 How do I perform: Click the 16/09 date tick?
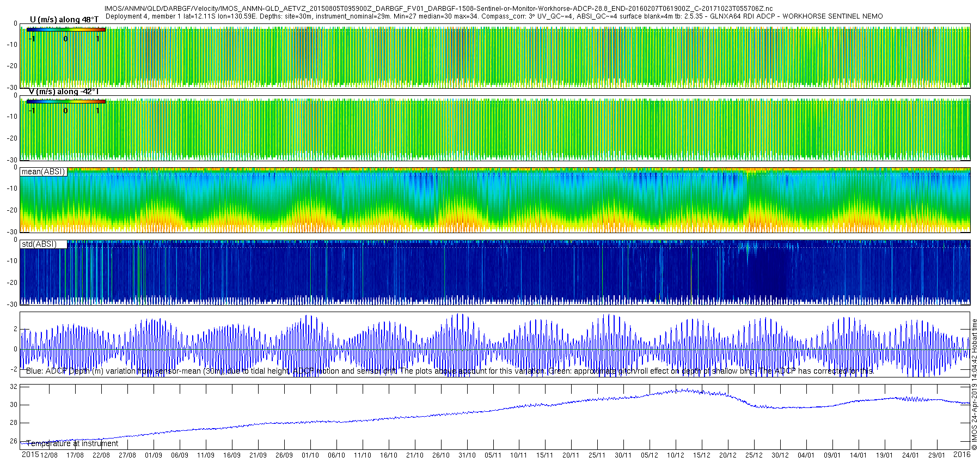(x=232, y=455)
